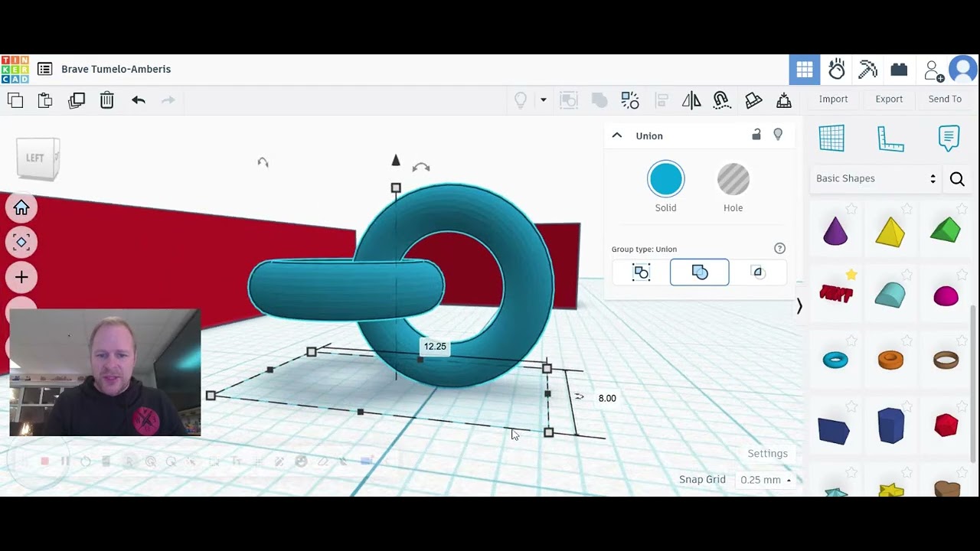Click the Import button
The height and width of the screenshot is (551, 980).
click(833, 99)
